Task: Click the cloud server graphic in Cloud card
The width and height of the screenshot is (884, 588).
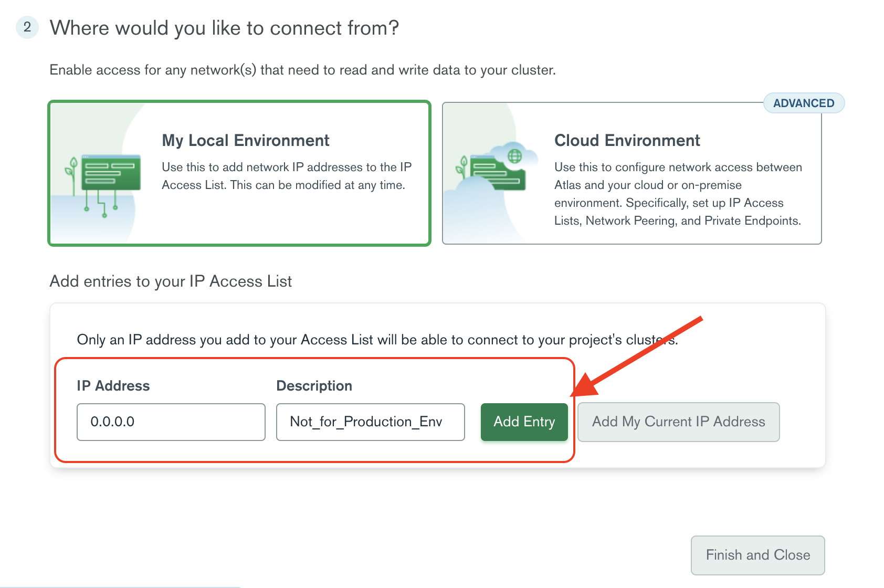Action: point(493,173)
